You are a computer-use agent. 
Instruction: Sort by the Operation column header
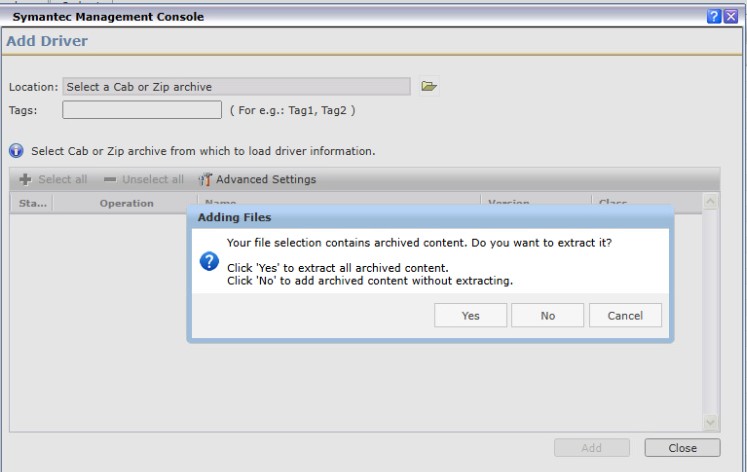pos(126,203)
